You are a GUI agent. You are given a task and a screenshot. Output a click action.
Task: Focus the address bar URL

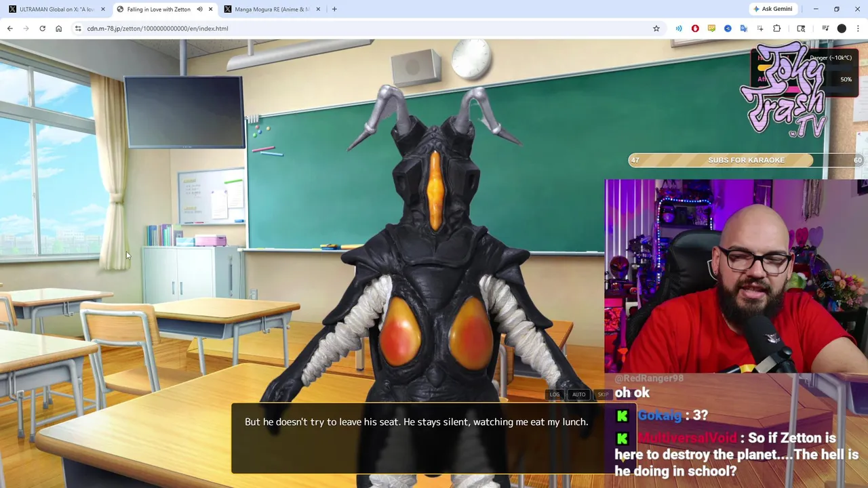point(157,28)
